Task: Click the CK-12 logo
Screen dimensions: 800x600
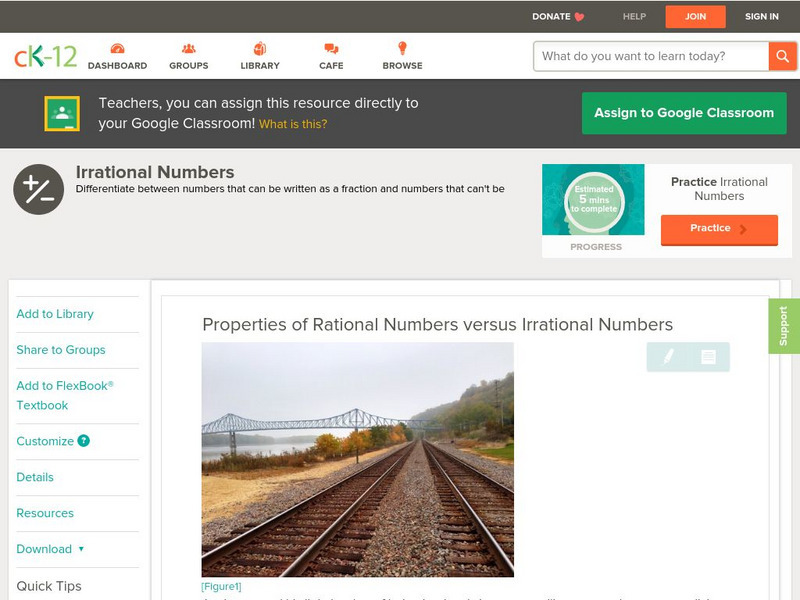Action: (45, 56)
